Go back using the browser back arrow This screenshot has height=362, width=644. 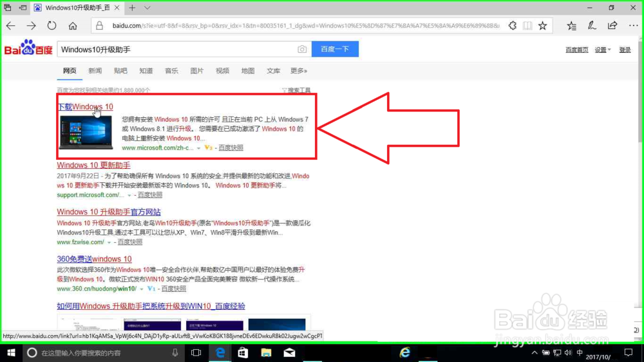pyautogui.click(x=11, y=26)
